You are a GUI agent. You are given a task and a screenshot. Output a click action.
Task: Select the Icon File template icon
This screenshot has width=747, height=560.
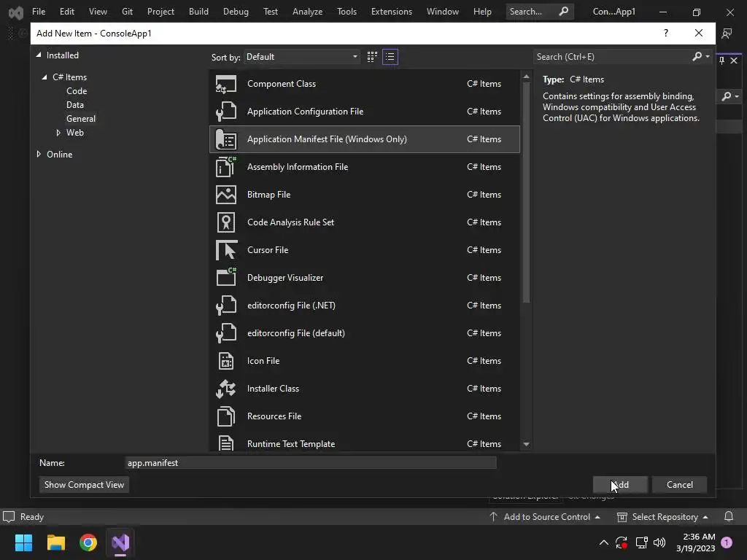226,361
